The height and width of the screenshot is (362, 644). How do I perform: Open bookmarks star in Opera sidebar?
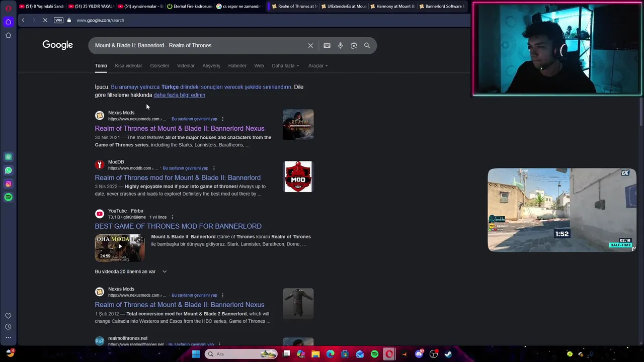tap(9, 35)
